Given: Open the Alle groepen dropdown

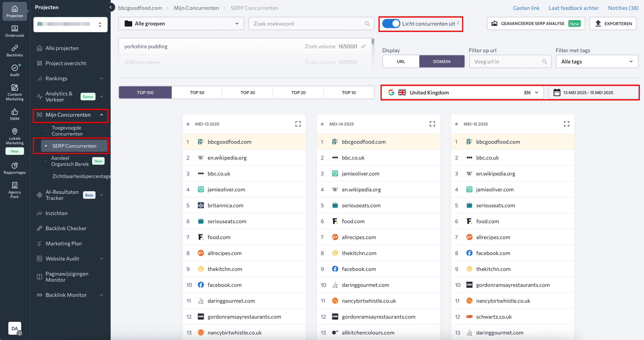Looking at the screenshot, I should point(181,24).
